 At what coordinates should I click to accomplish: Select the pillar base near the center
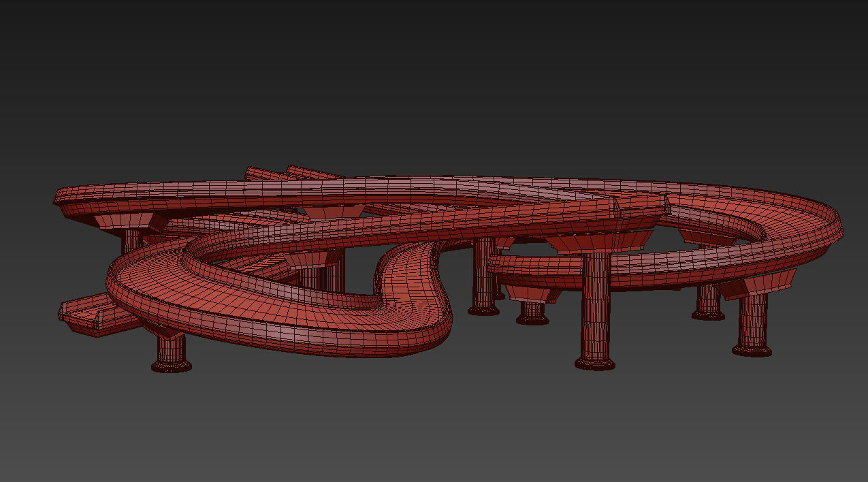531,319
